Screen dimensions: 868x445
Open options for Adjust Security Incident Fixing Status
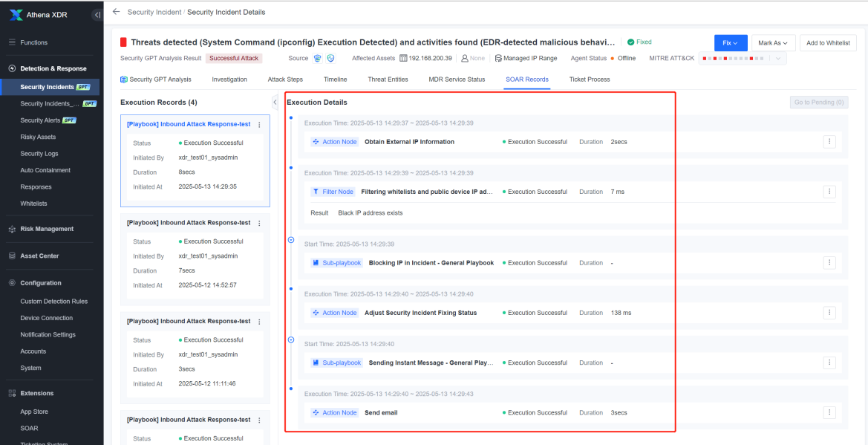pyautogui.click(x=829, y=313)
